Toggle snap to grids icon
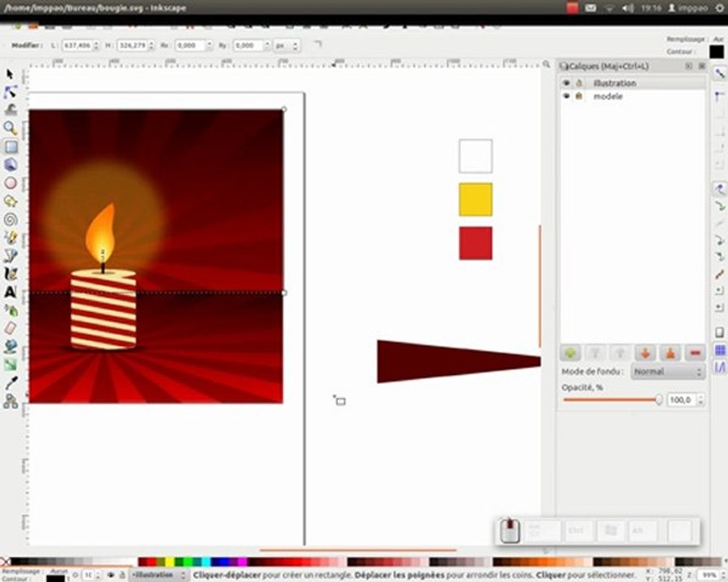Screen dimensions: 728x582 coord(720,350)
